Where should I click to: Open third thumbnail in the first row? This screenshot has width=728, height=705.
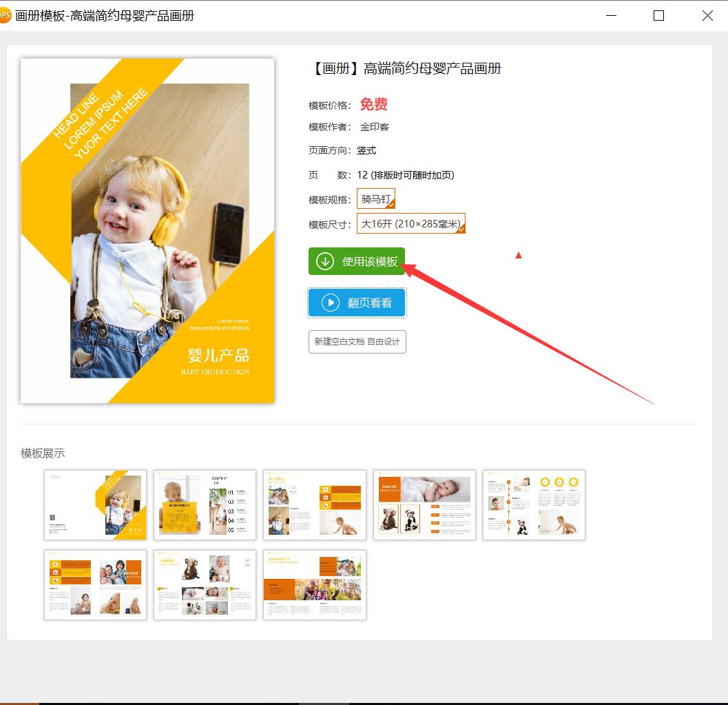[x=315, y=505]
